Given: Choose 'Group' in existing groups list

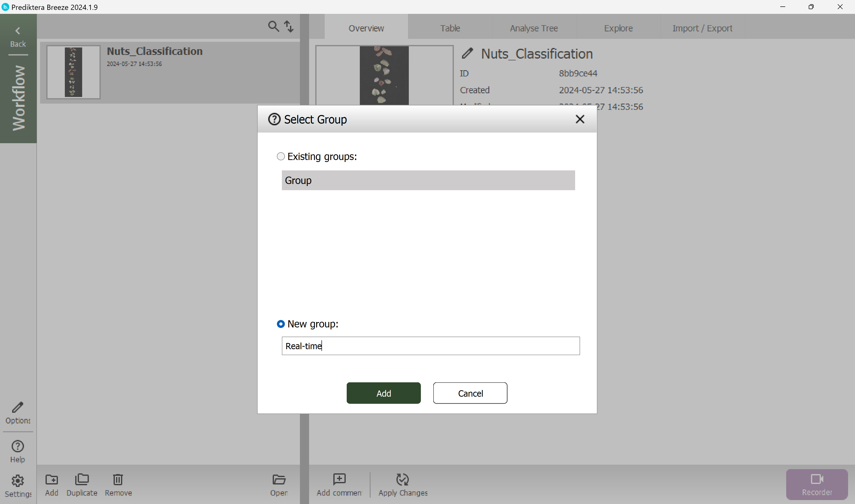Looking at the screenshot, I should pyautogui.click(x=428, y=180).
